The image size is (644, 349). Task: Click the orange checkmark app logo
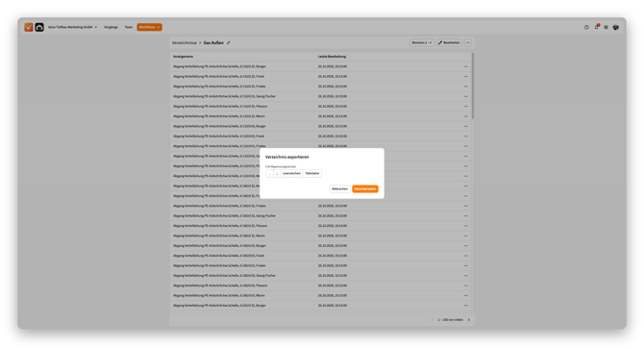point(28,27)
